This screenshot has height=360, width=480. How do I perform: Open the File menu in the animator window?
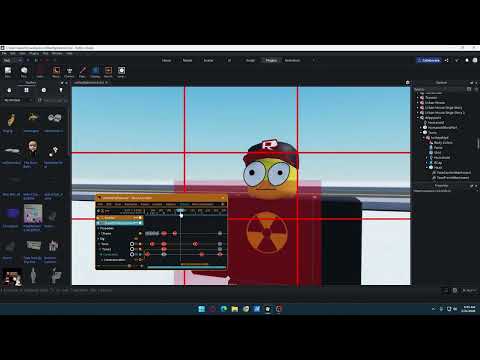point(100,204)
